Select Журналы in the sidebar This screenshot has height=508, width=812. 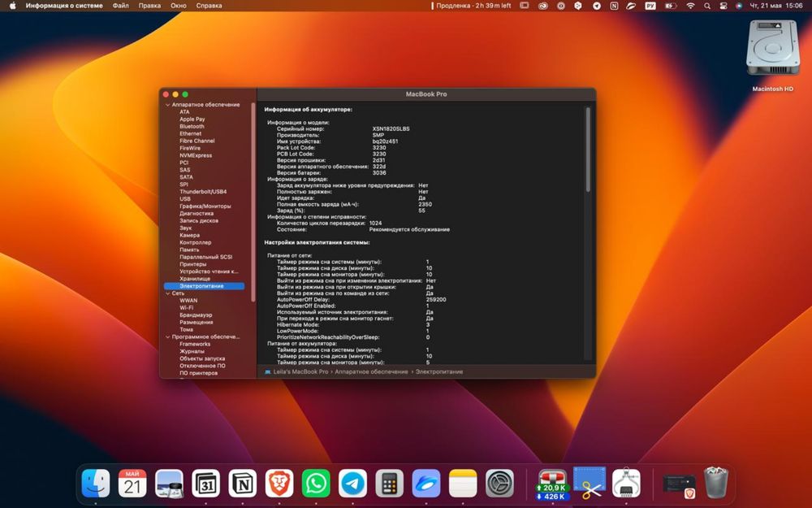point(192,351)
